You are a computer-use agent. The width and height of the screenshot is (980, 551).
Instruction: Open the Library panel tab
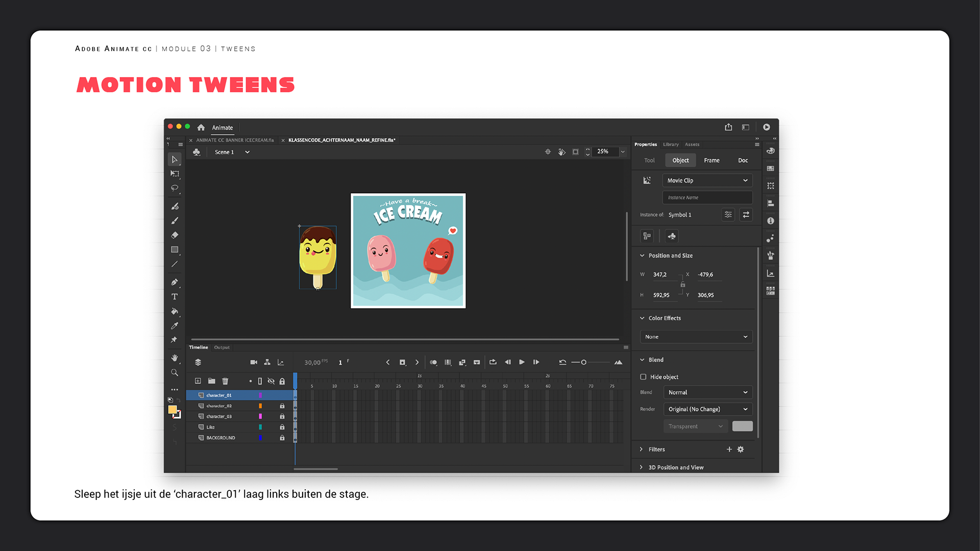671,144
